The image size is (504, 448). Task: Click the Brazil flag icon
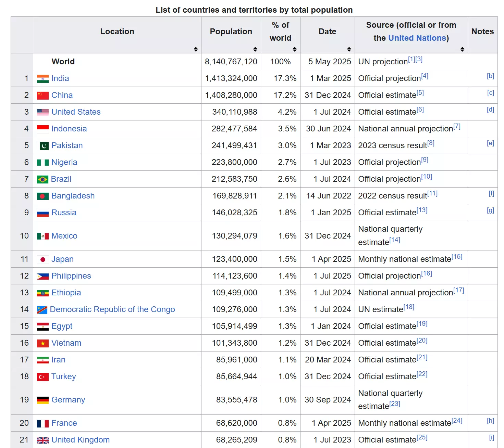pyautogui.click(x=42, y=179)
